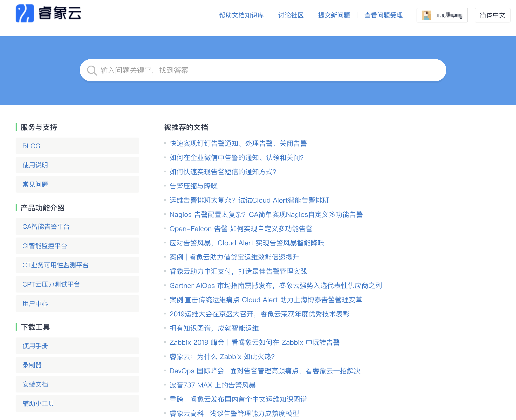Open Nagios 告警配置太复杂 article link
Viewport: 516px width, 420px height.
[x=266, y=215]
